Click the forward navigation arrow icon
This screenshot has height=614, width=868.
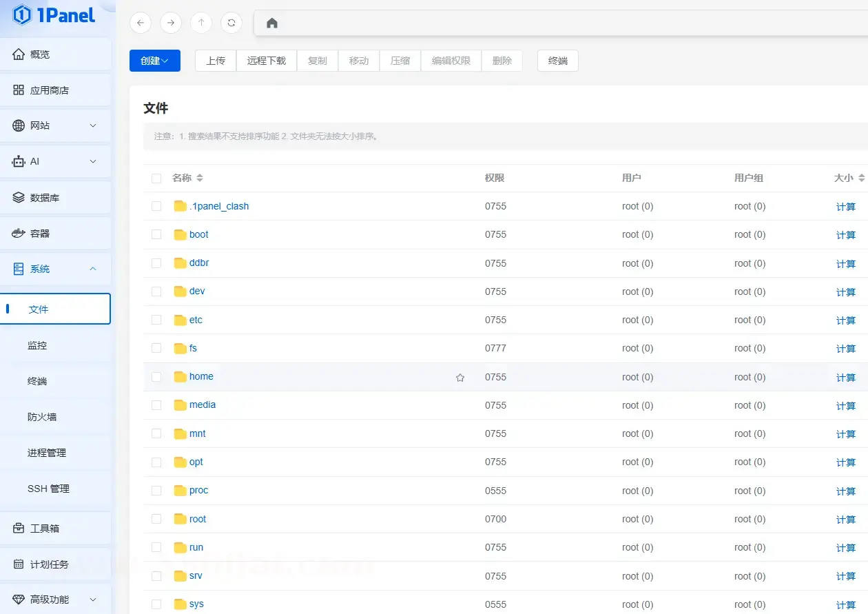[171, 23]
